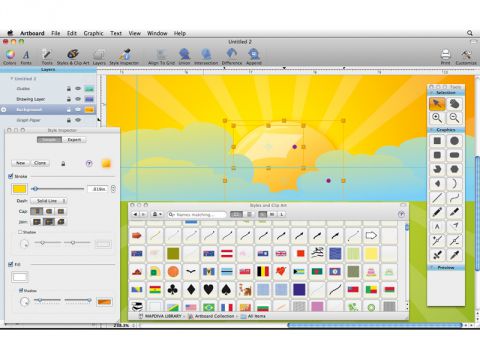This screenshot has height=360, width=480.
Task: Open the Colors panel from toolbar
Action: (10, 57)
